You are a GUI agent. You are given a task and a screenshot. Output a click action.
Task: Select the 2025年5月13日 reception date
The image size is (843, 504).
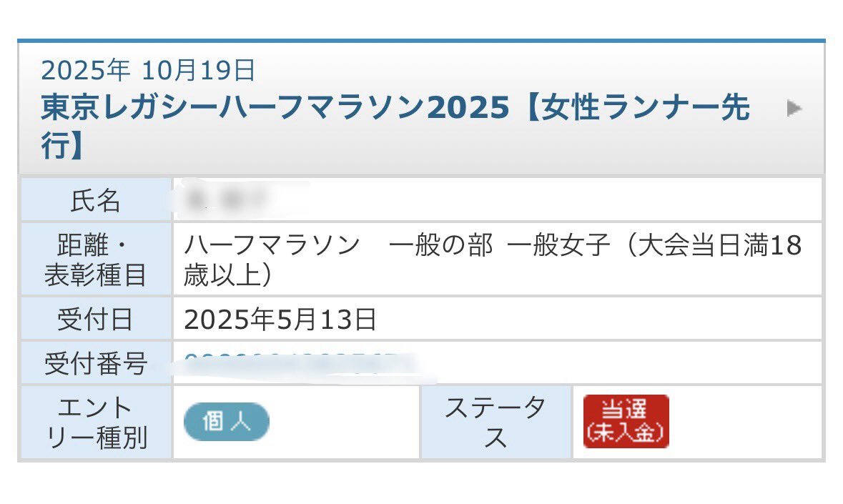[280, 319]
